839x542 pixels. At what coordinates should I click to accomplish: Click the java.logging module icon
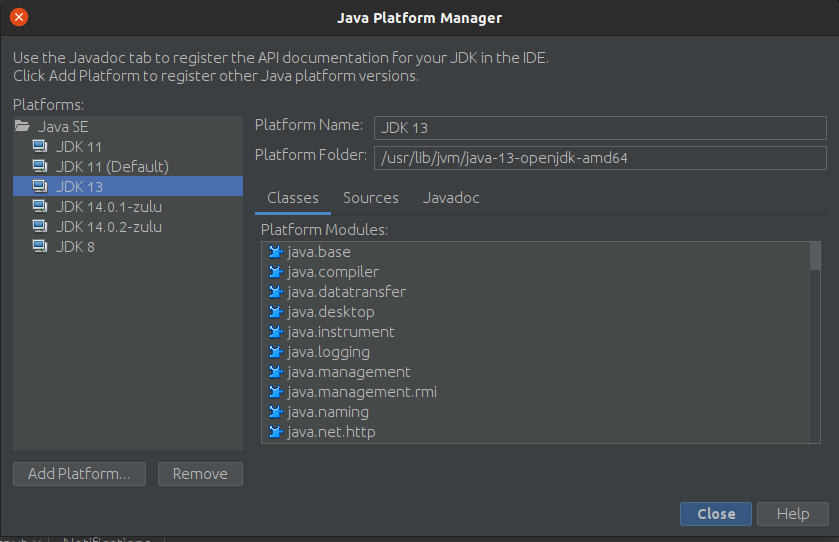click(276, 352)
